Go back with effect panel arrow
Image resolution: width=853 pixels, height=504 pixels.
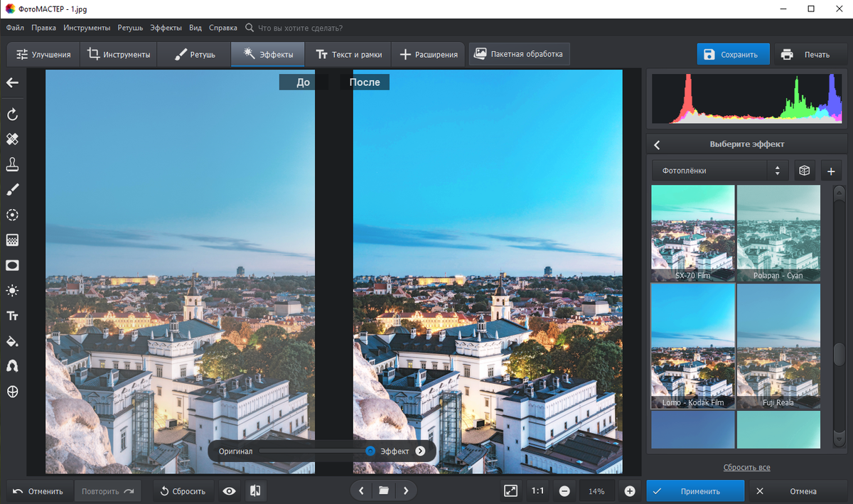(x=657, y=144)
